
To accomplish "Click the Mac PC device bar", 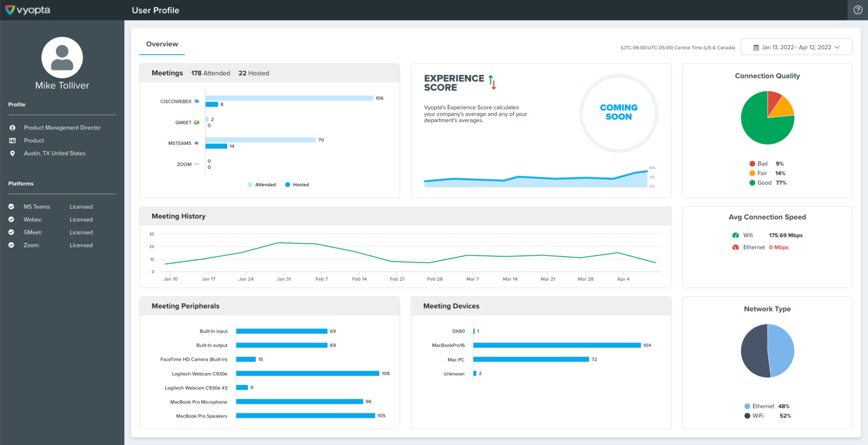I will (531, 359).
